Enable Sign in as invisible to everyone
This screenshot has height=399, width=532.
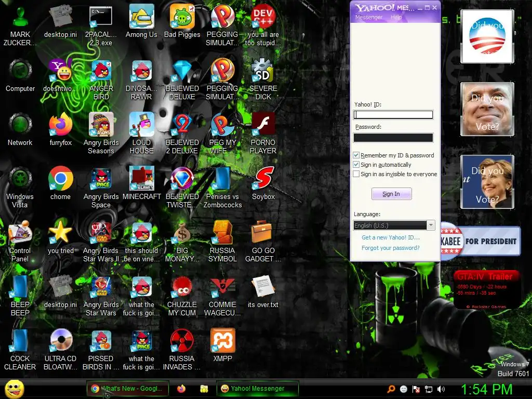click(356, 174)
